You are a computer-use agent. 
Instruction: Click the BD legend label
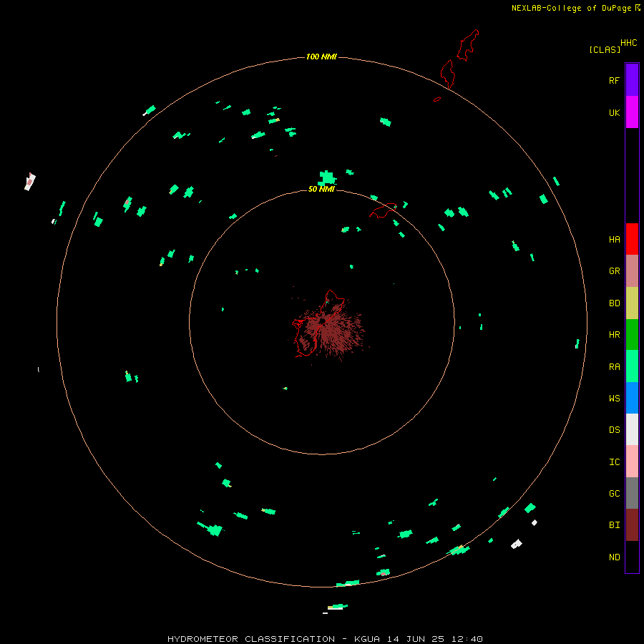[x=614, y=303]
